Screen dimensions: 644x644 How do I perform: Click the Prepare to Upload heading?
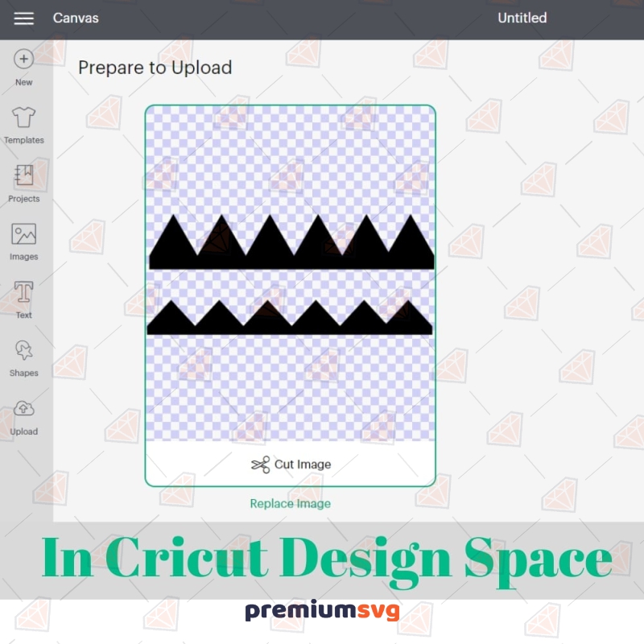155,68
